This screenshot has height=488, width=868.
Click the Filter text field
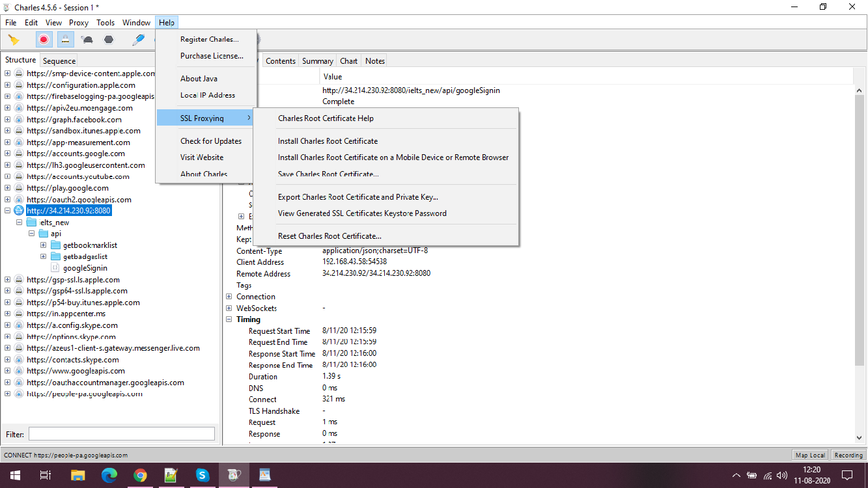(122, 434)
